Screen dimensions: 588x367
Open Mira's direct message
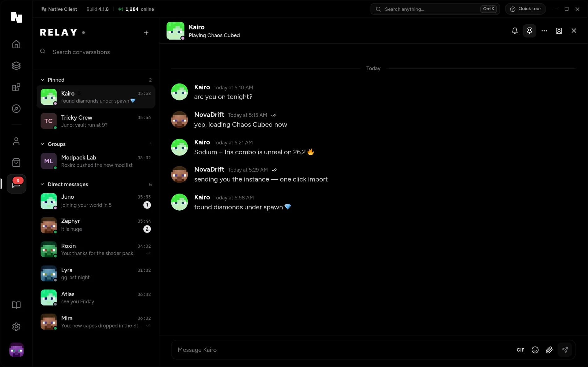pyautogui.click(x=96, y=322)
